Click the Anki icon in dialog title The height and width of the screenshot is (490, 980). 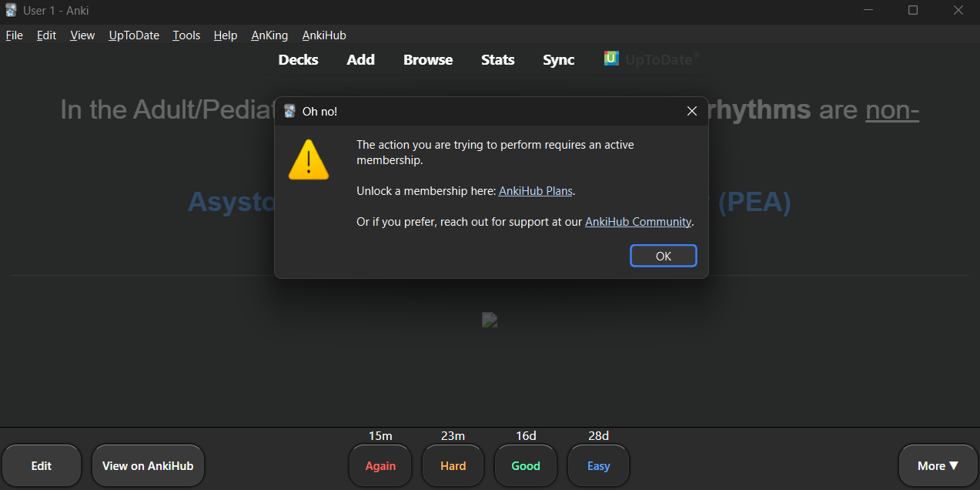(290, 111)
